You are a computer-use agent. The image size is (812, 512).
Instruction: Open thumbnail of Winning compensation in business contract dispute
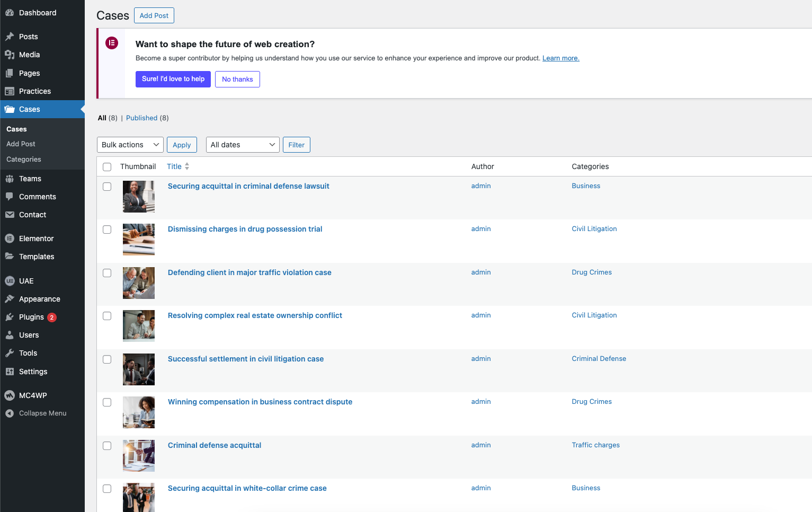click(x=139, y=412)
